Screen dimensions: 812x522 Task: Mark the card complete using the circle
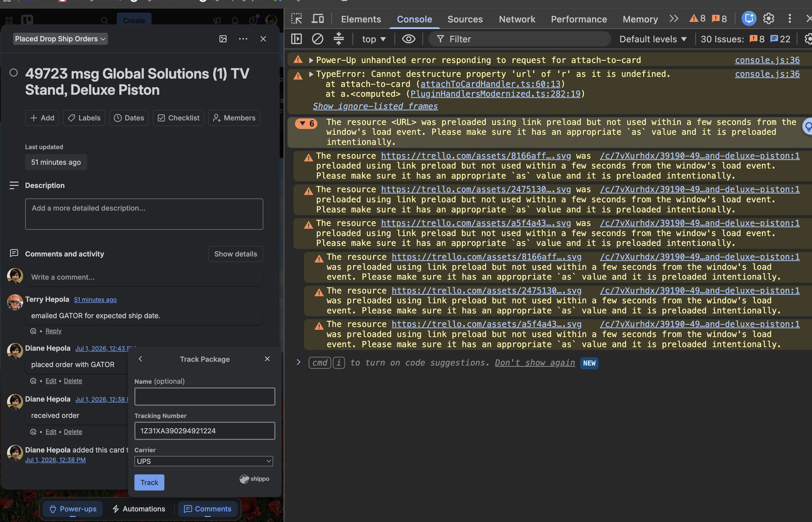click(14, 73)
